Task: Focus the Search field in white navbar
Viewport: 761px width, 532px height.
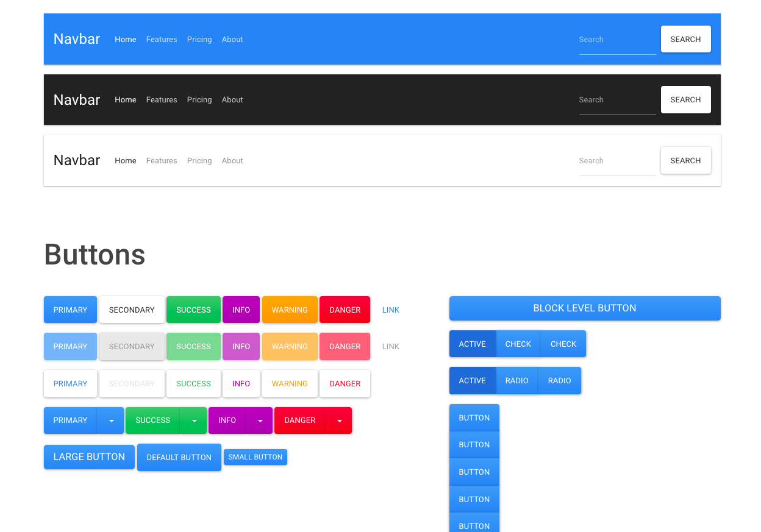Action: pos(617,161)
